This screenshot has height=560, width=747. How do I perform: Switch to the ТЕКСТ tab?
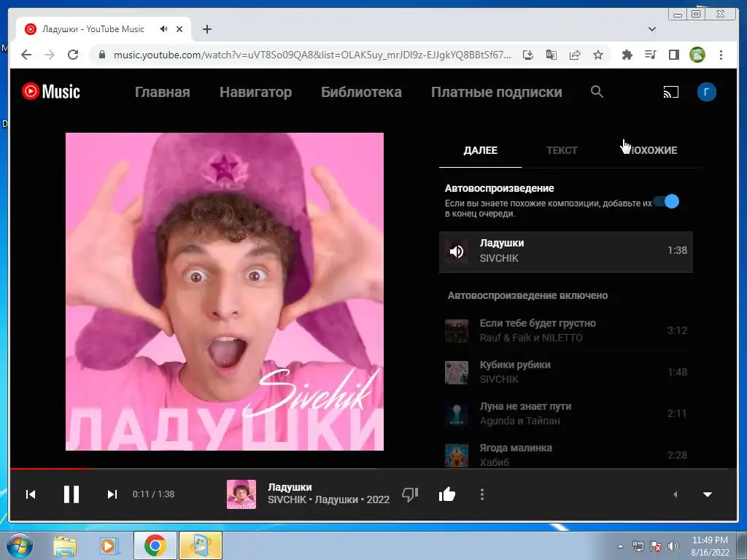(562, 150)
